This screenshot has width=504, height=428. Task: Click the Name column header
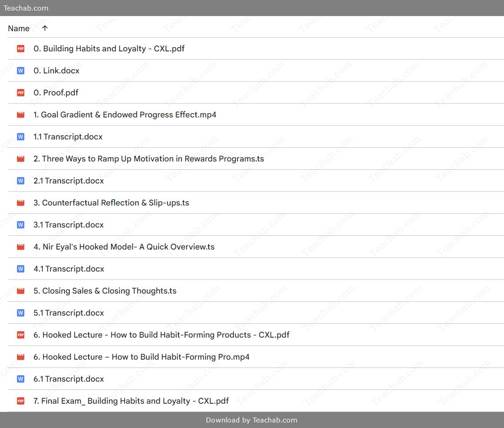click(x=19, y=28)
